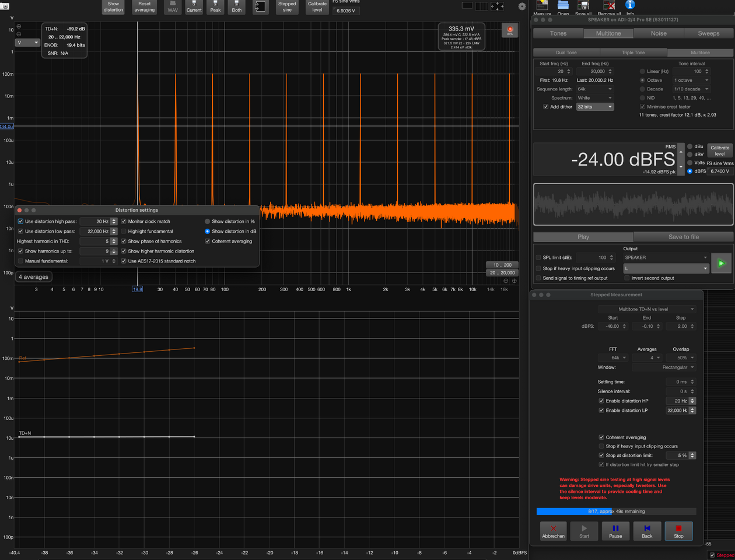Toggle Use distortion low pass

[x=21, y=232]
